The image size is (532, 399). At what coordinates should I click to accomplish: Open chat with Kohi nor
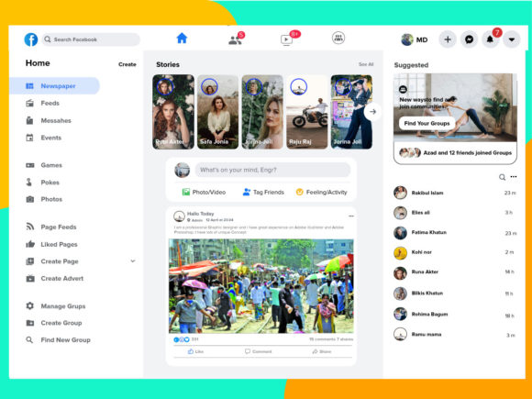click(455, 252)
